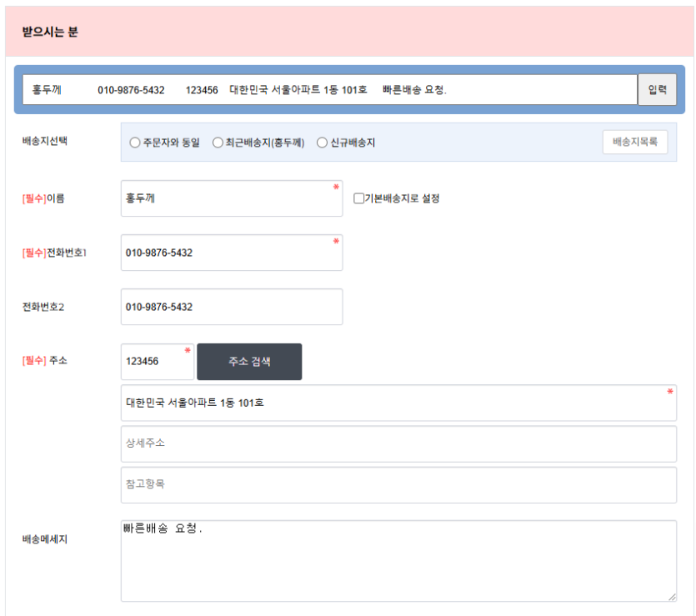Click the 배송지선택 label text
The height and width of the screenshot is (616, 696).
[x=44, y=140]
